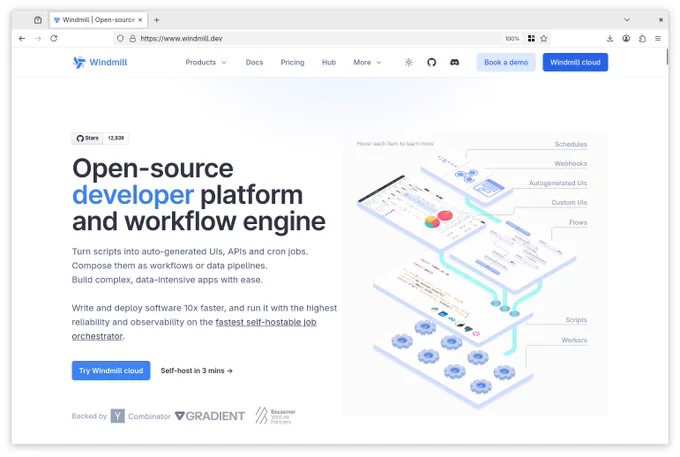Click the Windmill logo in the navbar
680x457 pixels.
[100, 62]
